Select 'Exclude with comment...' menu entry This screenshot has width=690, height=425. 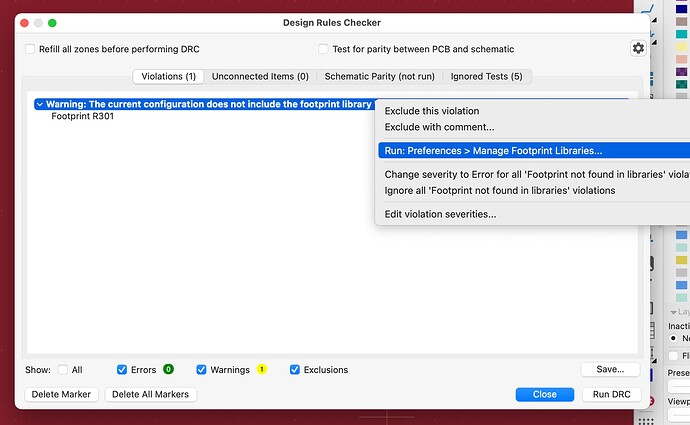[x=439, y=127]
